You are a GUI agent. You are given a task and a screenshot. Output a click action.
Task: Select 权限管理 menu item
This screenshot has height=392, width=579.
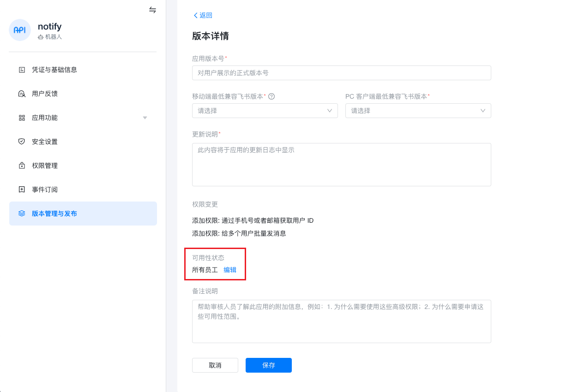point(45,166)
